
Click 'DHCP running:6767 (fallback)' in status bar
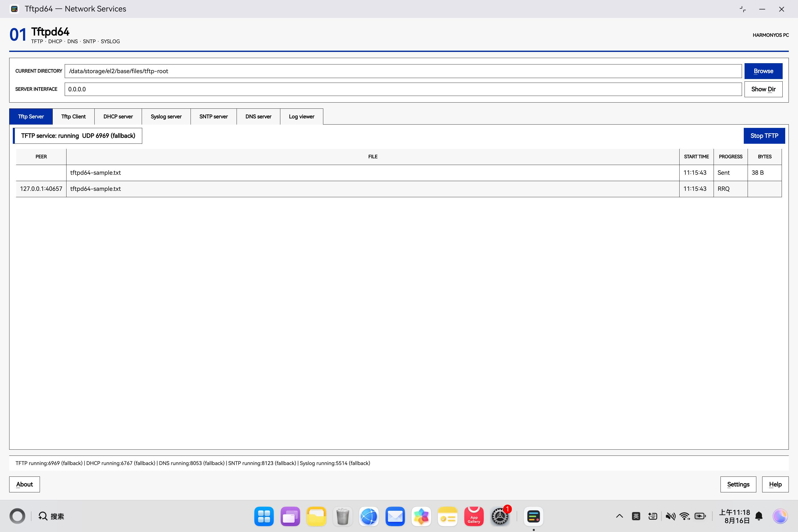120,463
